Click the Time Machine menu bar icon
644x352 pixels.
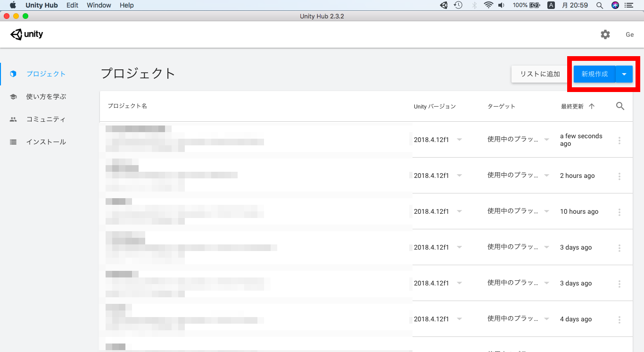(458, 5)
